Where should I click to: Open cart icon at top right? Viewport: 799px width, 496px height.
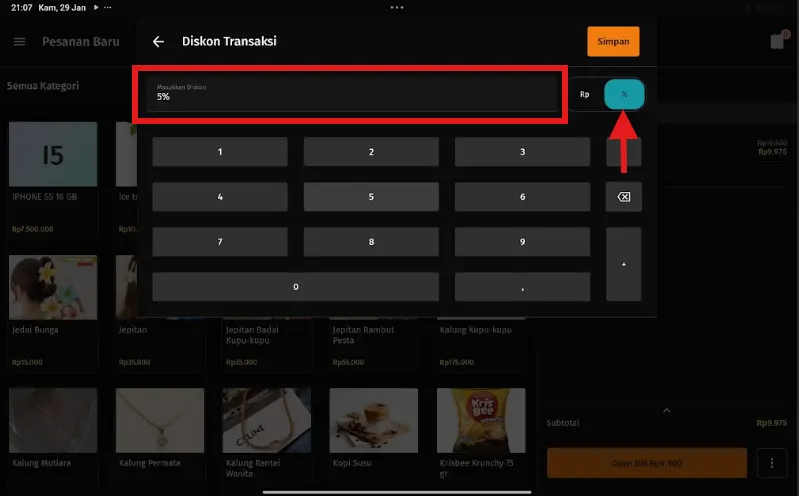coord(778,41)
